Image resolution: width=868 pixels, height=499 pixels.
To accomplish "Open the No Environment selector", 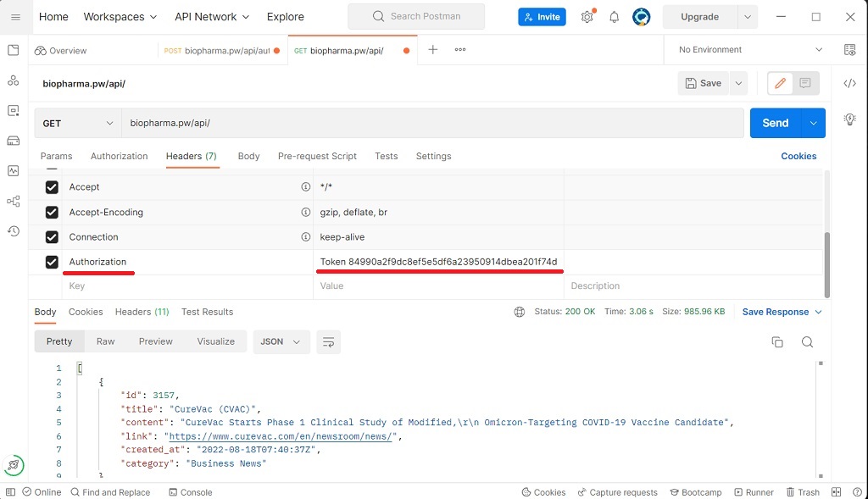I will tap(750, 50).
